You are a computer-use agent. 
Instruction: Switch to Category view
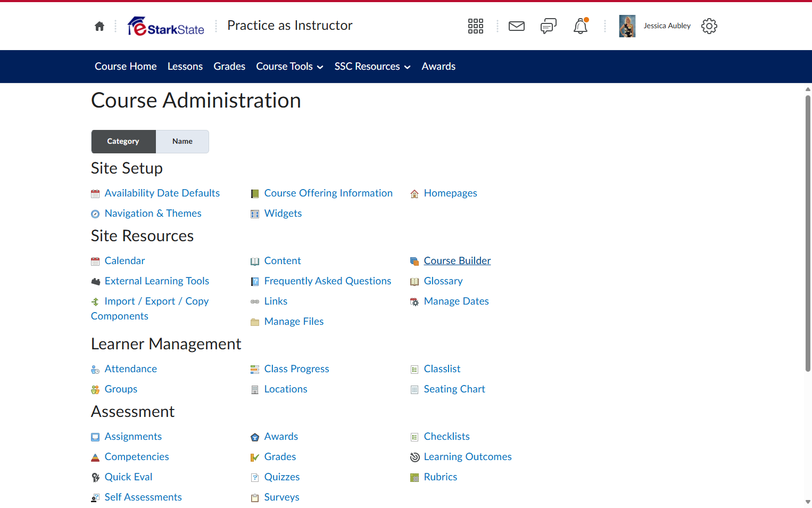123,142
